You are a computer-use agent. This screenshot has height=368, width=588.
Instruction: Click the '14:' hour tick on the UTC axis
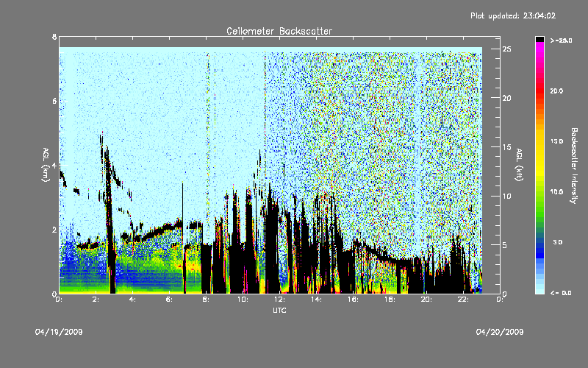(x=316, y=300)
